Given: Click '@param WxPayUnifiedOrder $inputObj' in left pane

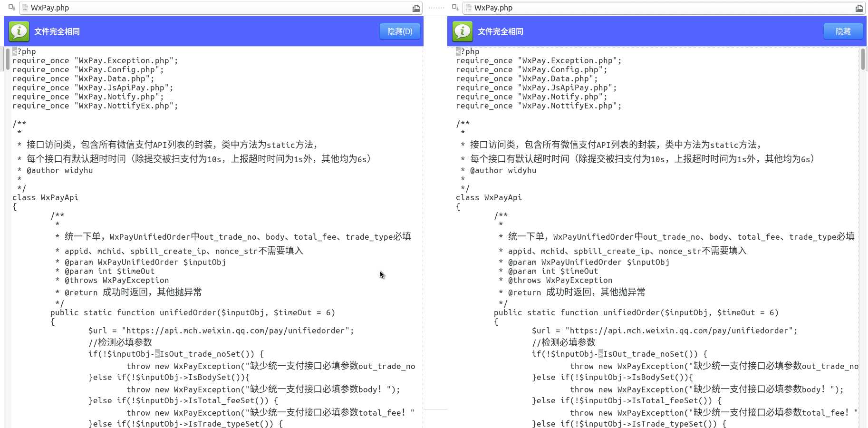Looking at the screenshot, I should [145, 262].
